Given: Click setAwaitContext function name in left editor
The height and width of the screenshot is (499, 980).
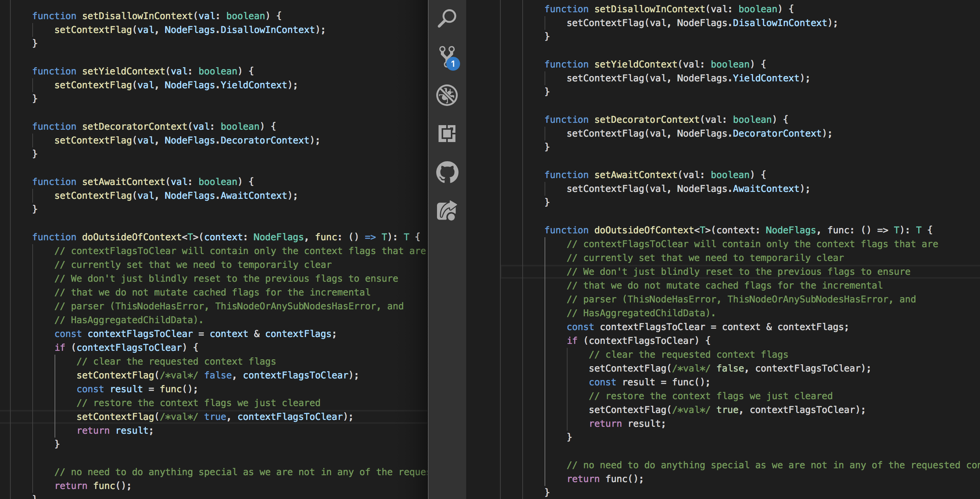Looking at the screenshot, I should tap(123, 182).
